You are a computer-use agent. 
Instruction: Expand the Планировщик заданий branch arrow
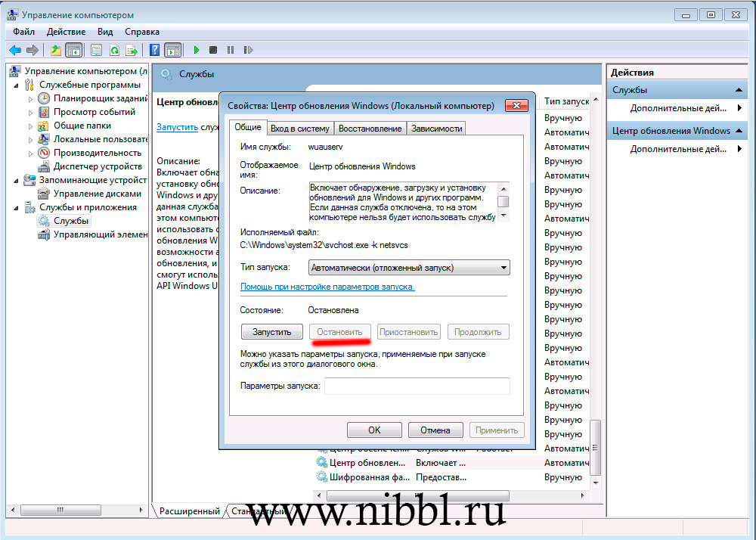30,99
